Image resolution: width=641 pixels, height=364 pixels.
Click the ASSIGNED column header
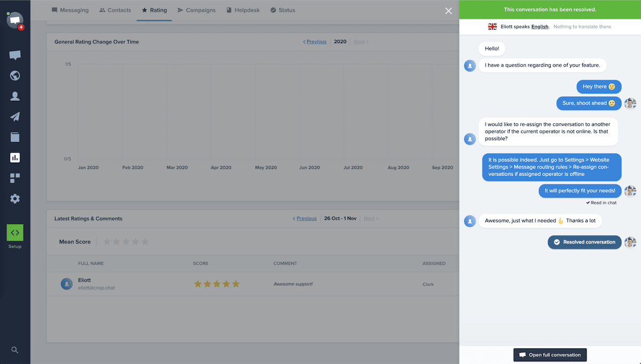(x=434, y=263)
